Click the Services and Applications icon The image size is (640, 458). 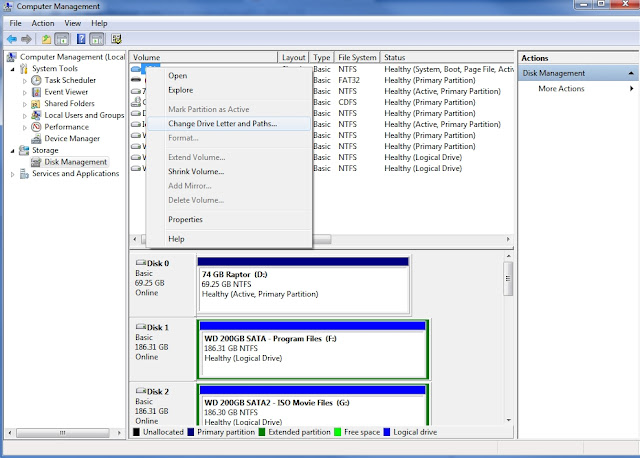24,174
